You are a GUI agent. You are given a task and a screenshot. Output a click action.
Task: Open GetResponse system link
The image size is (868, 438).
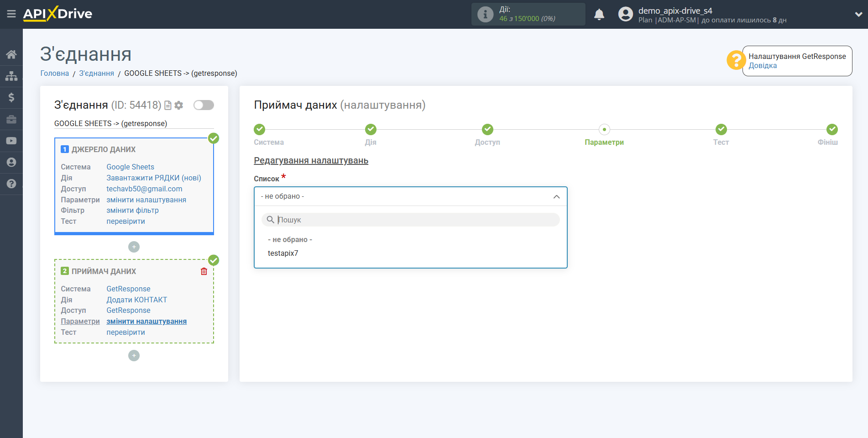click(x=129, y=289)
